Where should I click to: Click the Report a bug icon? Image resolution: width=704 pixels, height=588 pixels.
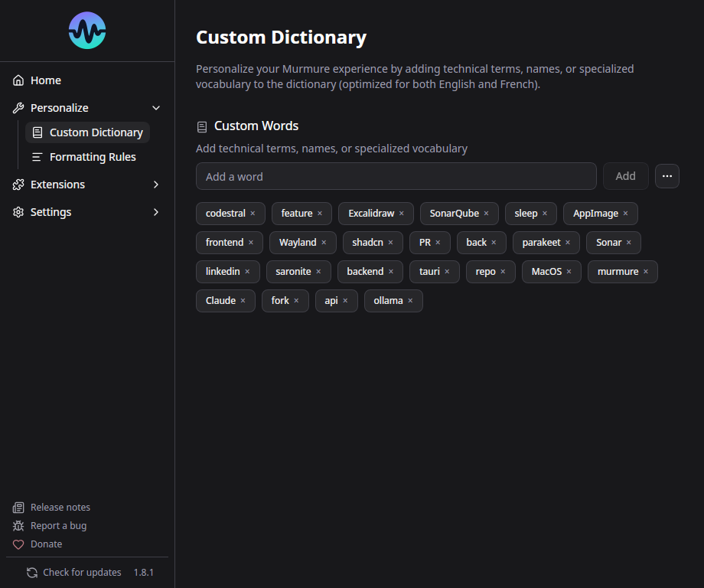[x=17, y=525]
